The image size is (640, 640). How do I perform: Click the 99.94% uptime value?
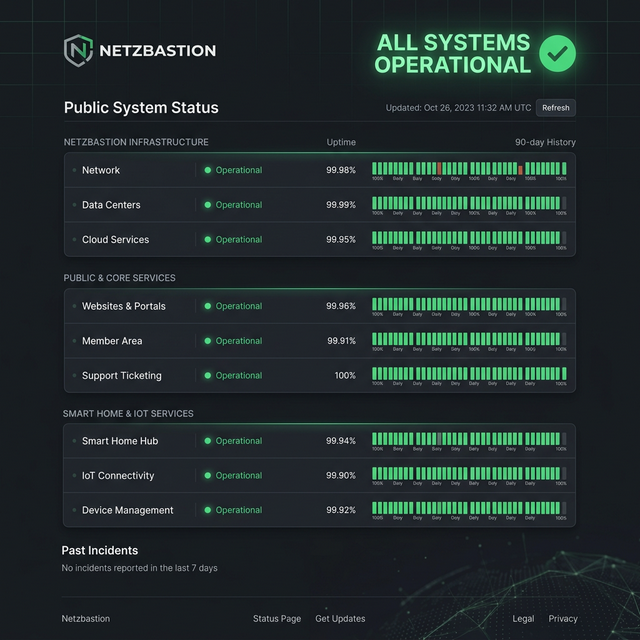pyautogui.click(x=341, y=441)
